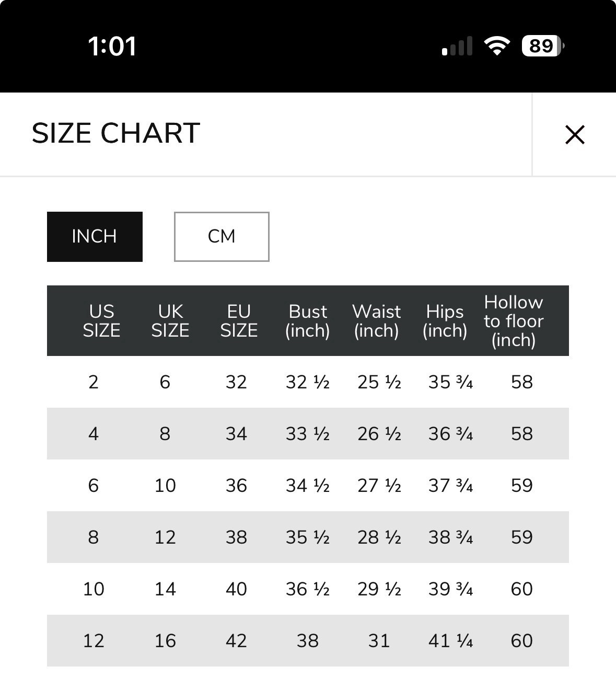Click the US SIZE column header
Viewport: 616px width, 678px height.
[101, 321]
